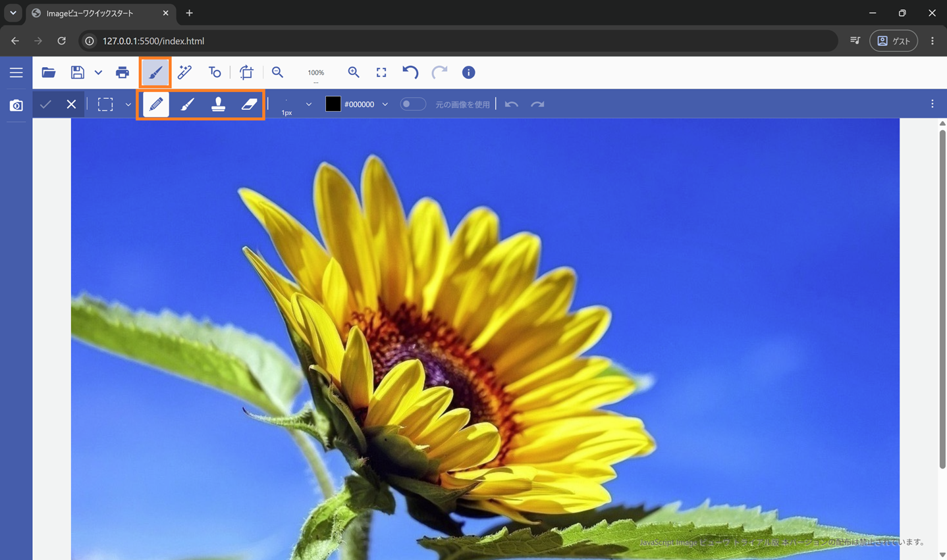The image size is (947, 560).
Task: View site information icon in address bar
Action: click(90, 41)
